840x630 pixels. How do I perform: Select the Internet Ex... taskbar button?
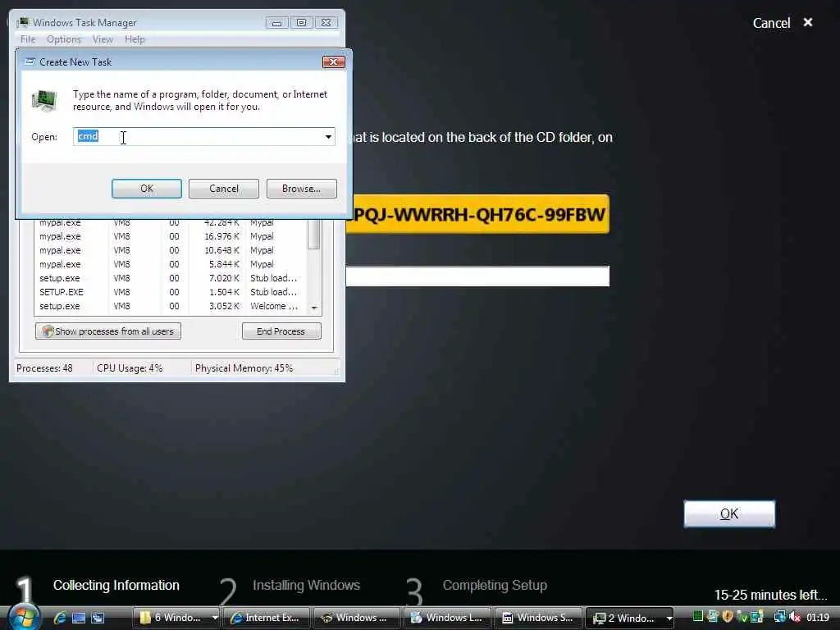click(267, 618)
